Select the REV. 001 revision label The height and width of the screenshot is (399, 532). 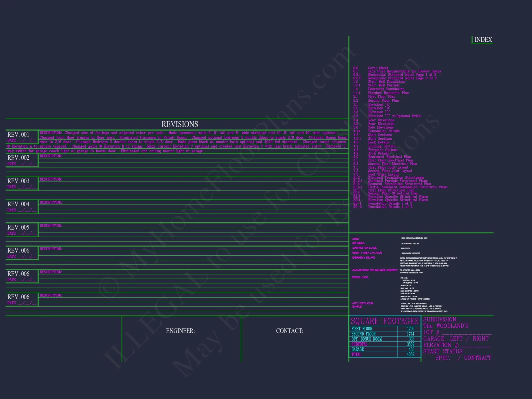tap(18, 135)
